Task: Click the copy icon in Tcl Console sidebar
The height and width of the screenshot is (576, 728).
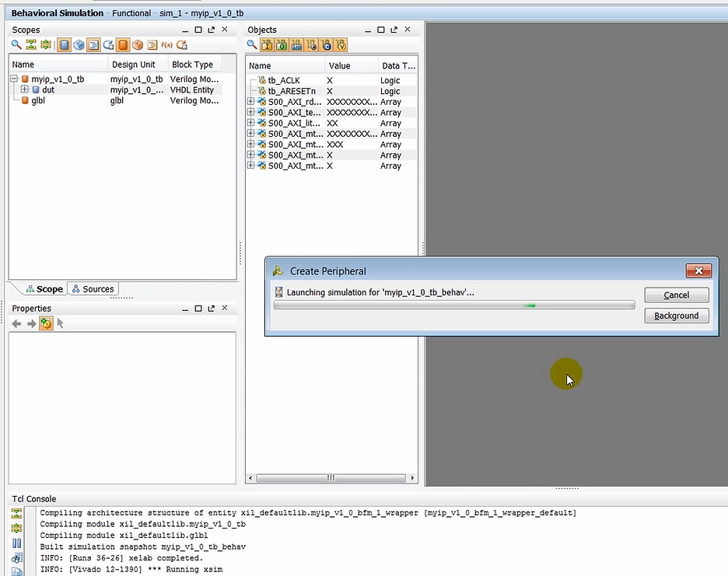Action: (x=16, y=572)
